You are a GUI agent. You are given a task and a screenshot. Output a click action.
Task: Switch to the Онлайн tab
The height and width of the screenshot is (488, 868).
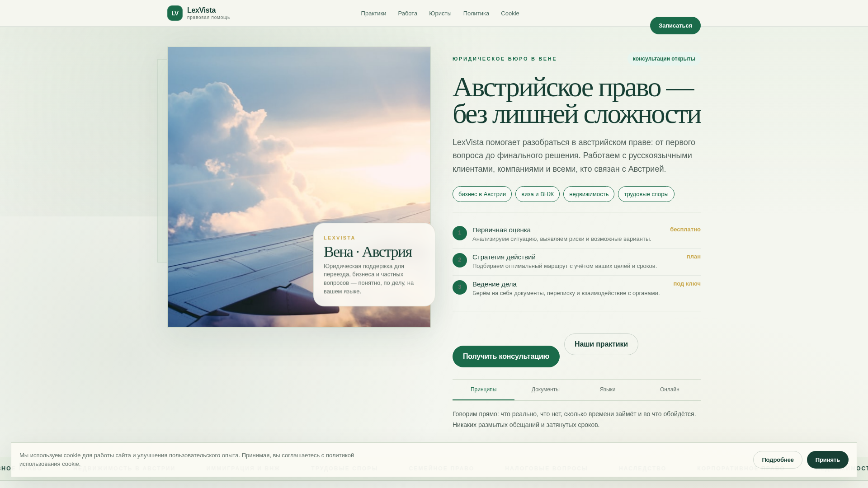pyautogui.click(x=670, y=389)
